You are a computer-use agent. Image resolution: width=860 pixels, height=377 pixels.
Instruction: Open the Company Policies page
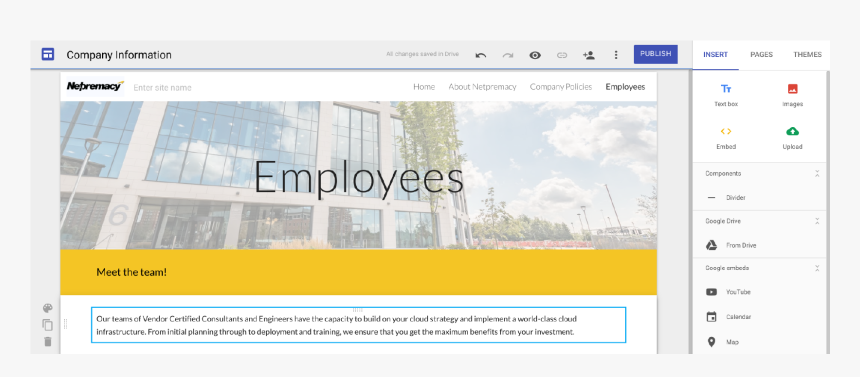561,87
